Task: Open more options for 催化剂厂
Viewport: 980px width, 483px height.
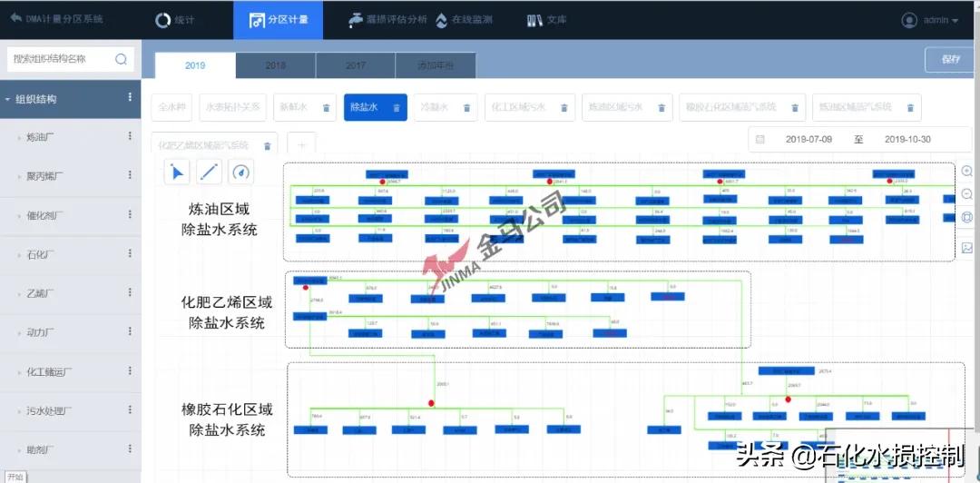Action: click(130, 214)
